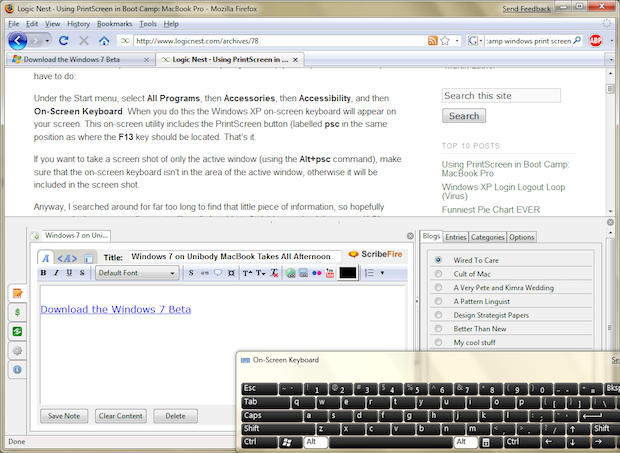This screenshot has width=620, height=453.
Task: Open the Download the Windows 7 Beta link
Action: [115, 309]
